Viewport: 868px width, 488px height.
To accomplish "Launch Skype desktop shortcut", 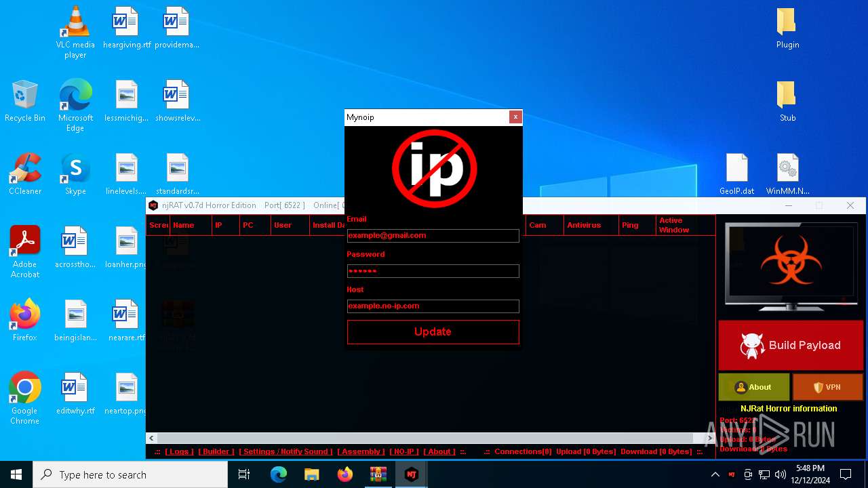I will click(75, 175).
